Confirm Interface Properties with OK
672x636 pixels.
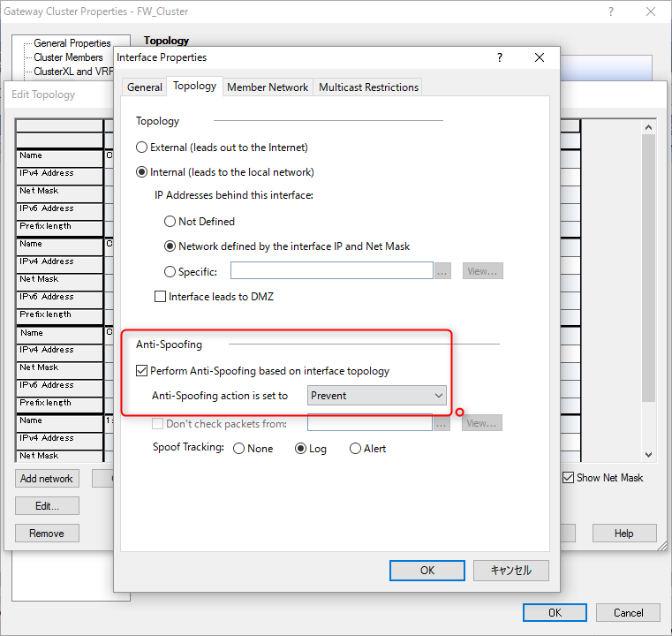[427, 571]
